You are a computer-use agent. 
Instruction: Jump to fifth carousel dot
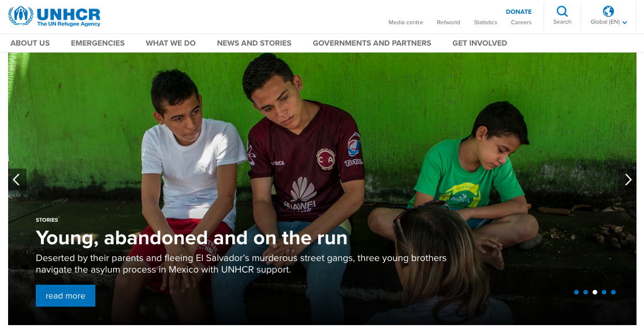click(x=613, y=292)
